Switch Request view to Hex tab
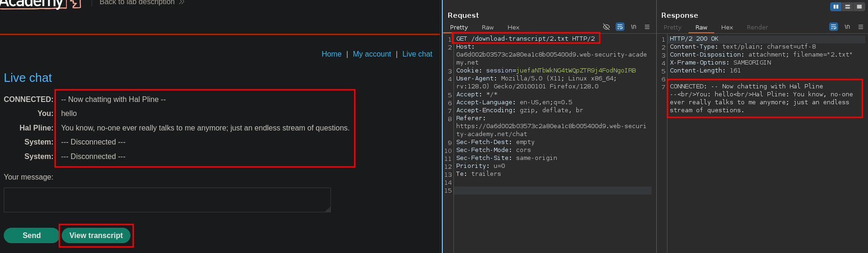 [513, 28]
